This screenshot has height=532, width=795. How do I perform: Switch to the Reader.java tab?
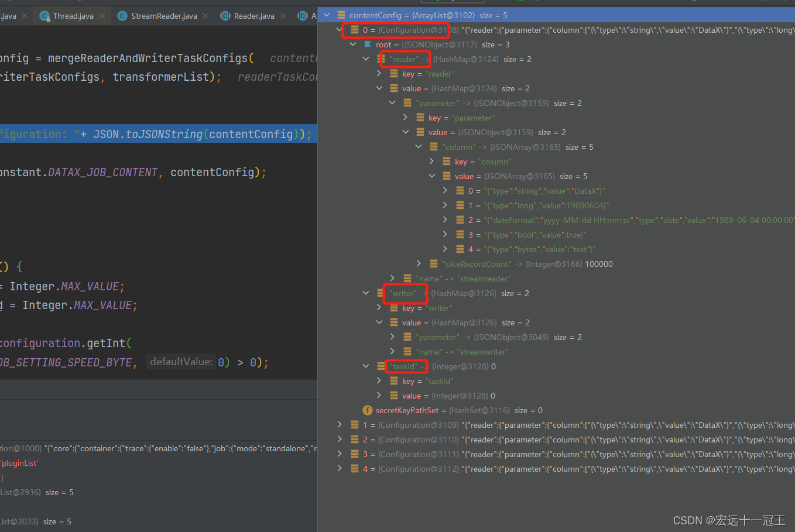(x=254, y=16)
